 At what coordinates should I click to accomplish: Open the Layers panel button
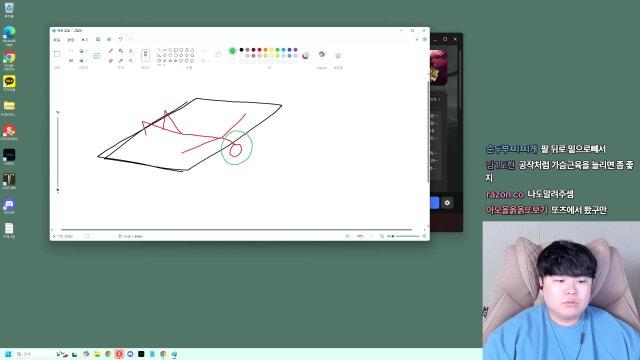coord(338,56)
